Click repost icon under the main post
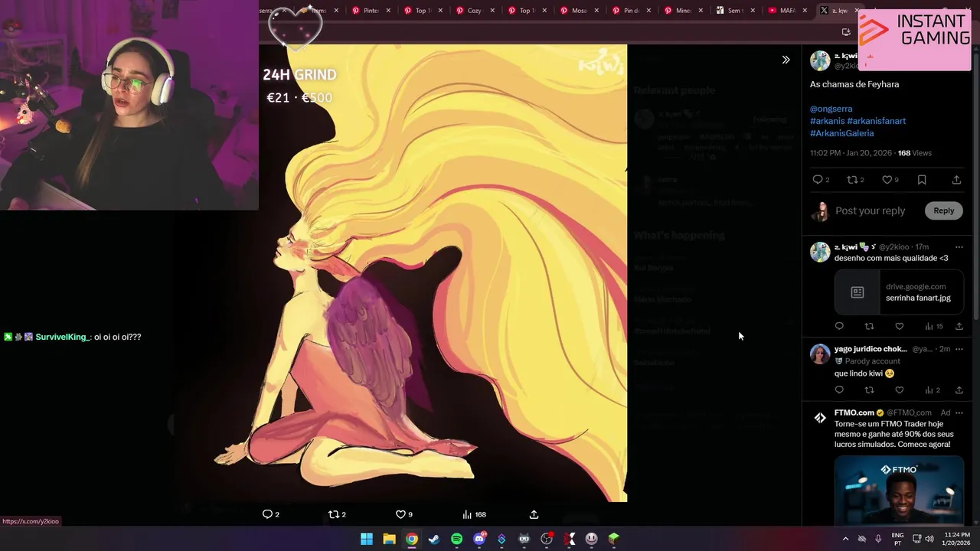The image size is (980, 551). coord(855,180)
